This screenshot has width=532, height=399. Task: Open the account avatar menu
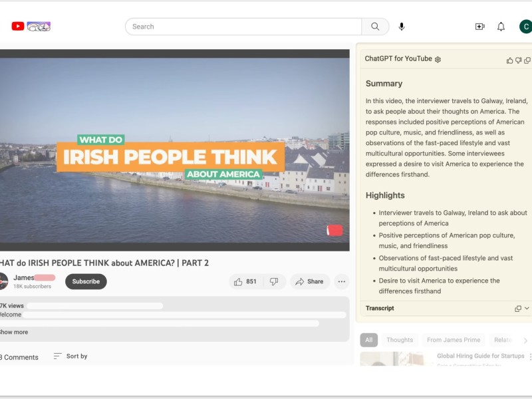[x=525, y=27]
